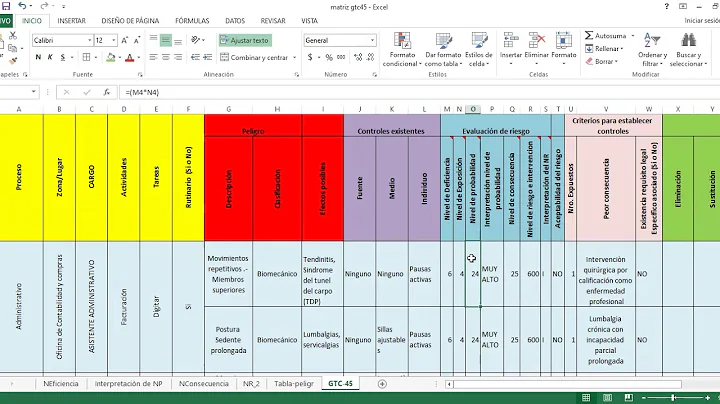Open the text orientation tool
This screenshot has height=404, width=720.
[196, 40]
